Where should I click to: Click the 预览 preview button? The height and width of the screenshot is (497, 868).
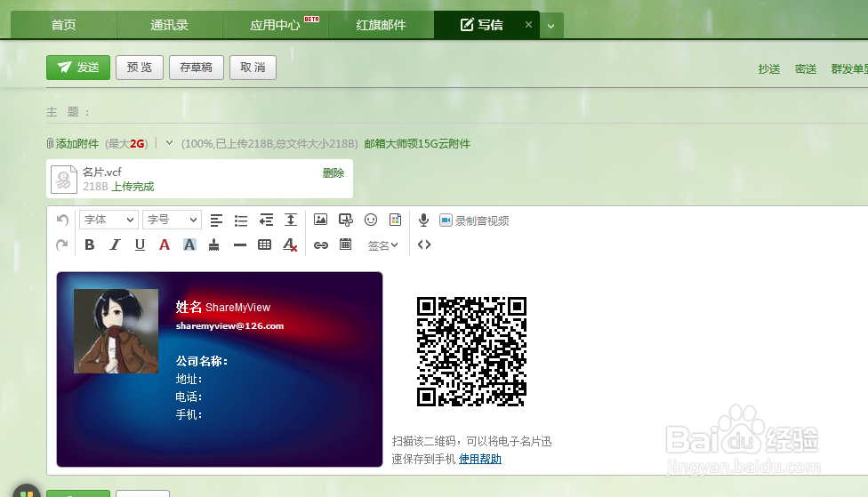click(x=140, y=68)
